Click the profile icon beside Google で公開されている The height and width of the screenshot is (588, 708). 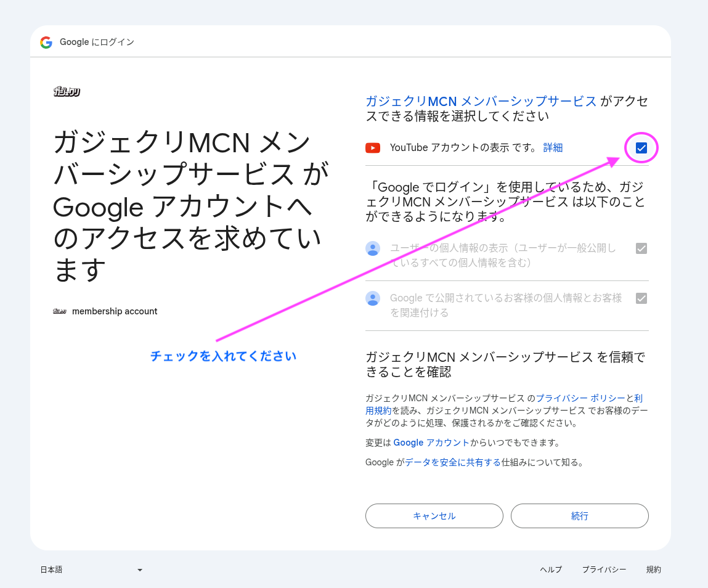pyautogui.click(x=373, y=298)
